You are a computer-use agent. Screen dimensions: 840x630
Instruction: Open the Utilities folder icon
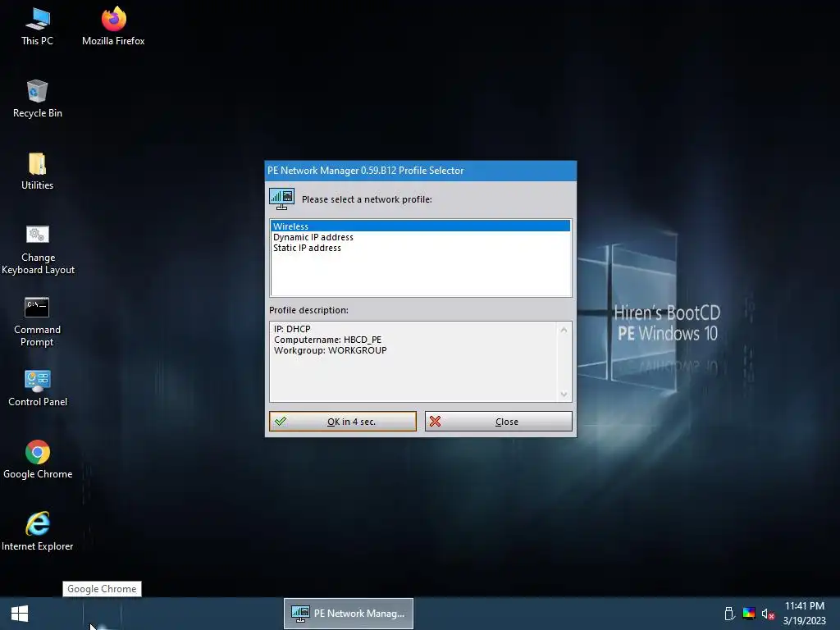tap(38, 171)
